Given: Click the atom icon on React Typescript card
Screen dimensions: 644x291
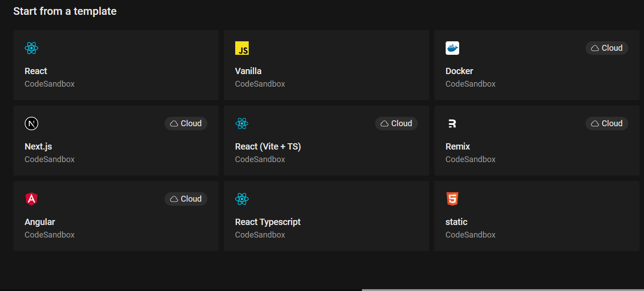Looking at the screenshot, I should coord(242,199).
